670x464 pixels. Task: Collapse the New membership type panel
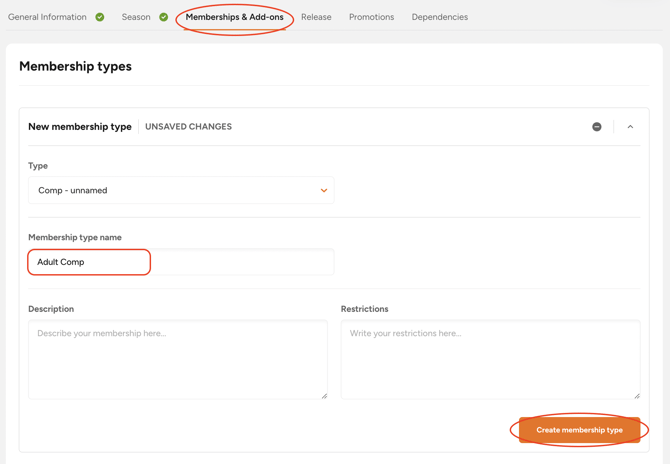point(630,127)
